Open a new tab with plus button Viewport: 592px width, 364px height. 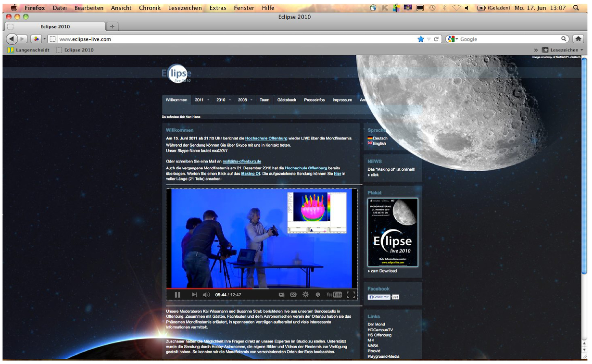[x=112, y=26]
